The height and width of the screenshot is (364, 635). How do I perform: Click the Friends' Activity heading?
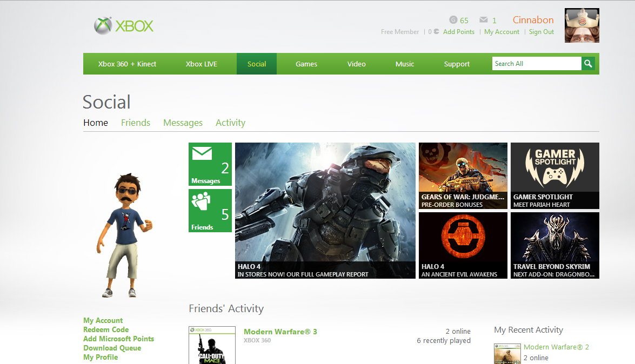[226, 308]
